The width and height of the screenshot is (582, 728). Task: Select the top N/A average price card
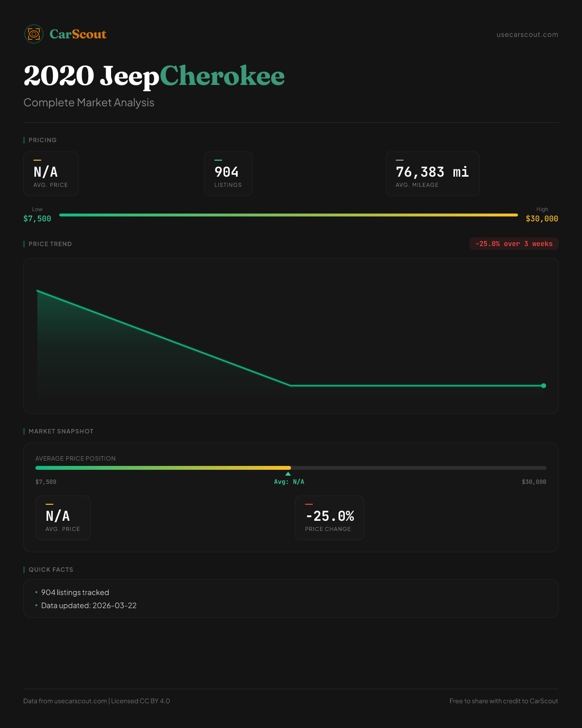[x=51, y=174]
